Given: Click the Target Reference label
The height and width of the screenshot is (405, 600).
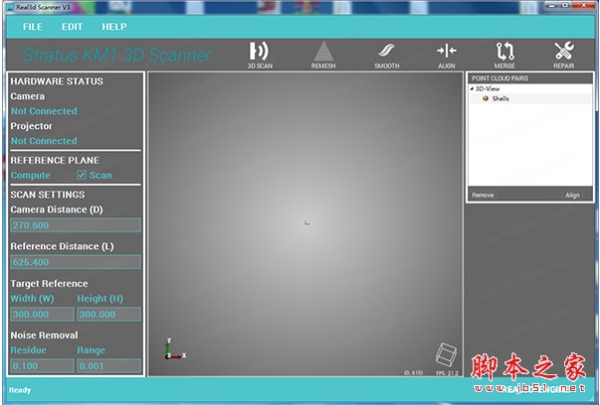Looking at the screenshot, I should pos(49,284).
